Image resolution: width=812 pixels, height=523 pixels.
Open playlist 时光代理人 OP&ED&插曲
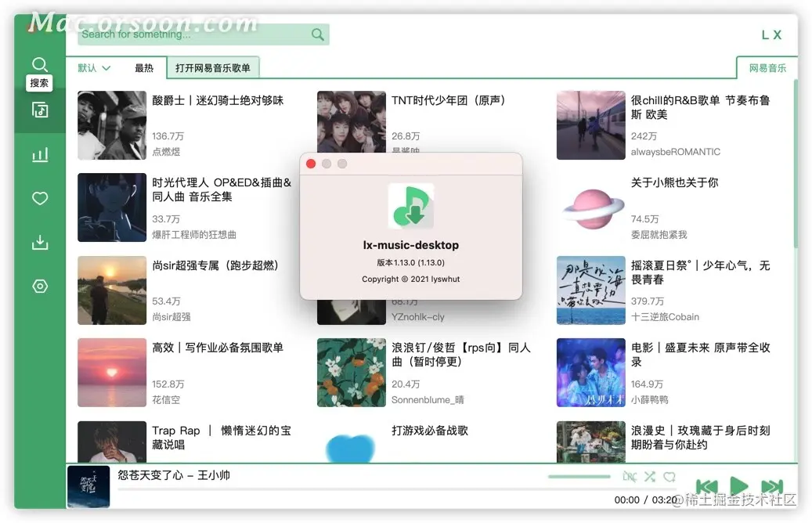tap(222, 189)
